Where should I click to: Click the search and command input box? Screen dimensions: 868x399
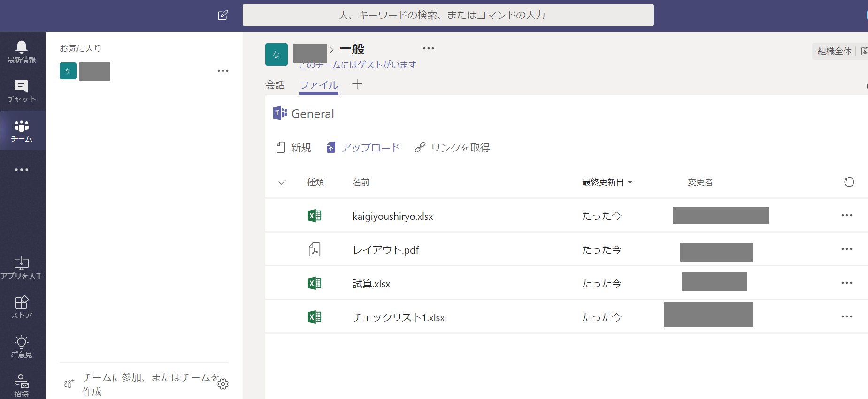[x=448, y=15]
